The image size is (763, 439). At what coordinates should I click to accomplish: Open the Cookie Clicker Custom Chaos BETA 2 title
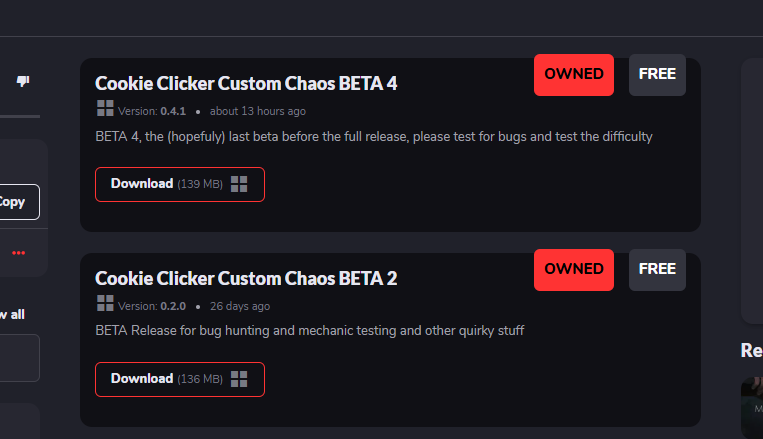tap(246, 278)
